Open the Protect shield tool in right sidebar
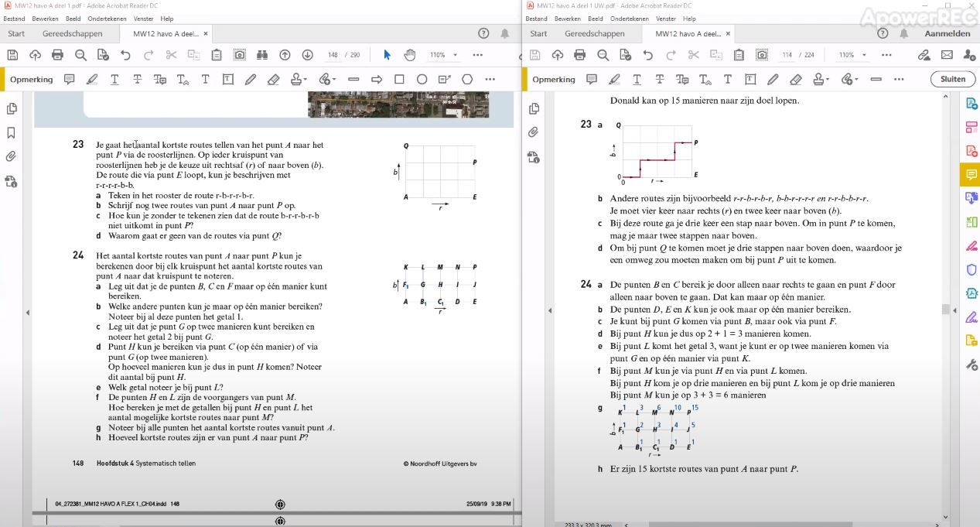Image resolution: width=980 pixels, height=527 pixels. (971, 269)
